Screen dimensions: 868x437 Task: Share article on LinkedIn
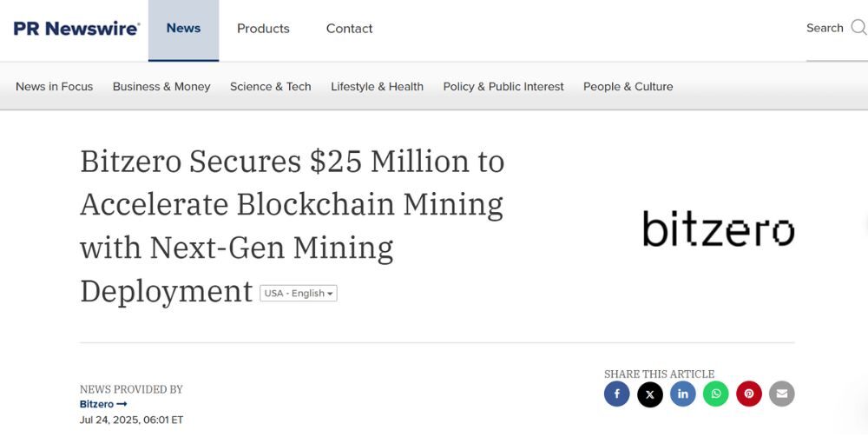coord(683,394)
